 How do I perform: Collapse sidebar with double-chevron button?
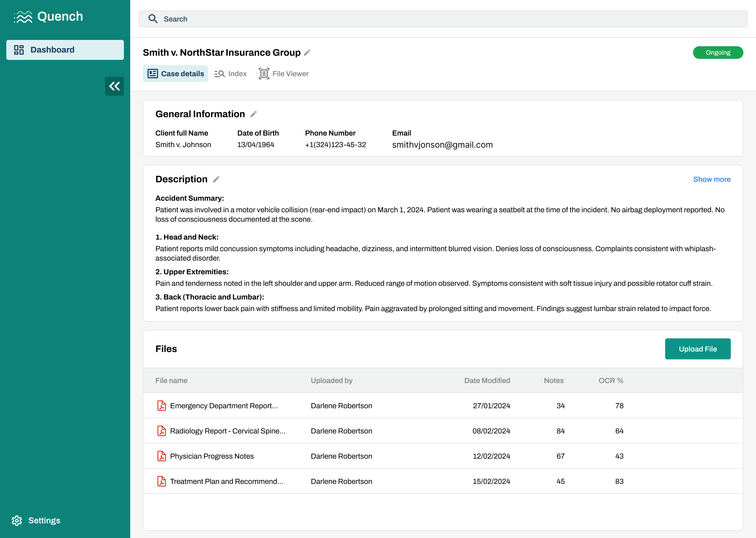114,86
